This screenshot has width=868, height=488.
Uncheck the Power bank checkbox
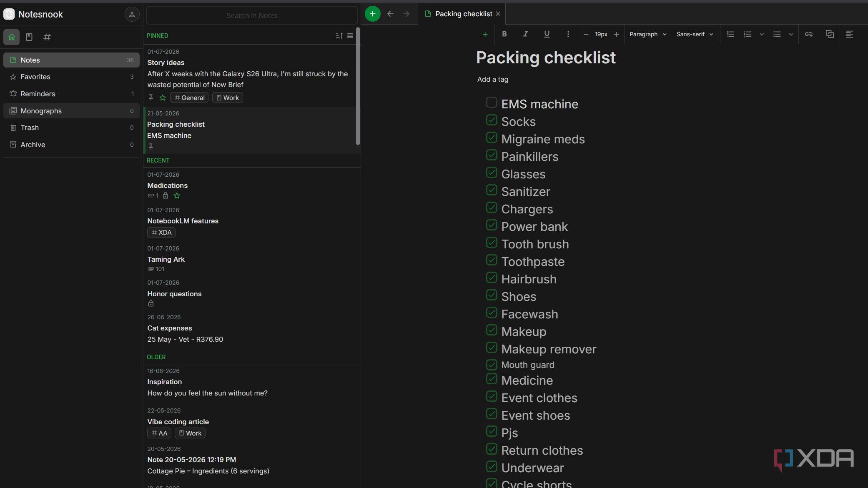coord(492,225)
